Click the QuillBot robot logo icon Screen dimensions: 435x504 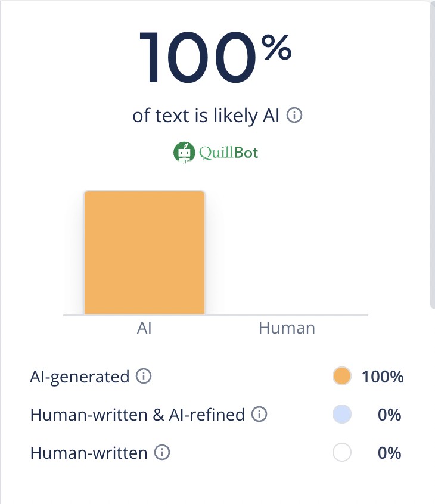(x=184, y=153)
